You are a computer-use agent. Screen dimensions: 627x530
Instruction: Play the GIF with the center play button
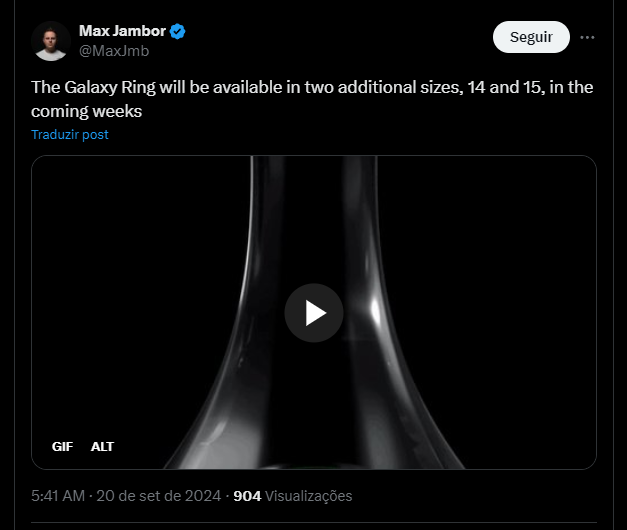(314, 313)
